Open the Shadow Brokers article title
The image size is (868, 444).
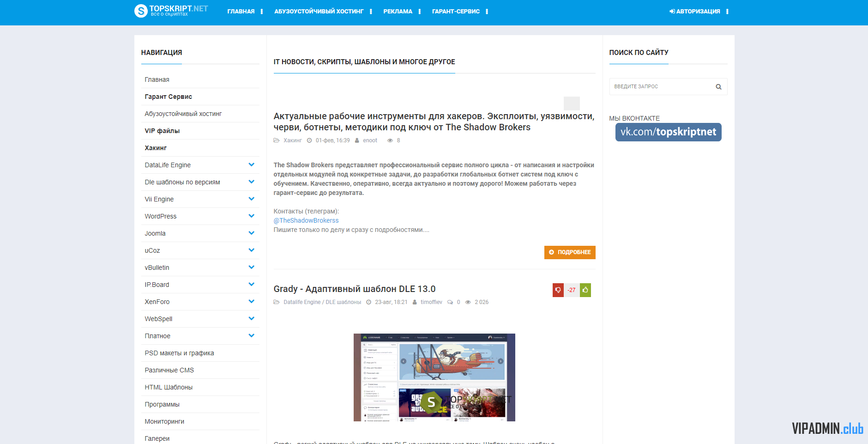[x=434, y=122]
